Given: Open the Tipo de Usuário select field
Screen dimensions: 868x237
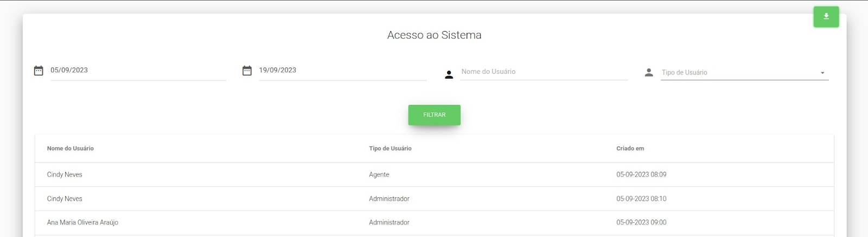Looking at the screenshot, I should point(744,72).
